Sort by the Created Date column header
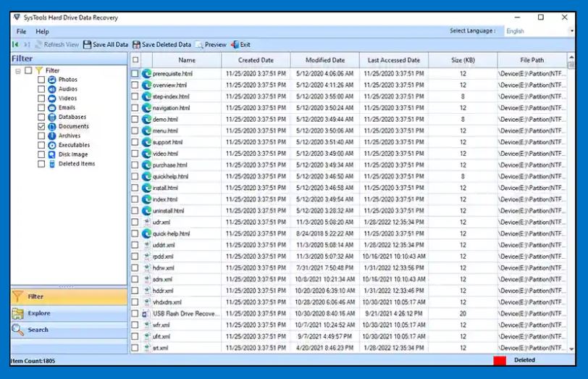The height and width of the screenshot is (379, 588). click(256, 60)
